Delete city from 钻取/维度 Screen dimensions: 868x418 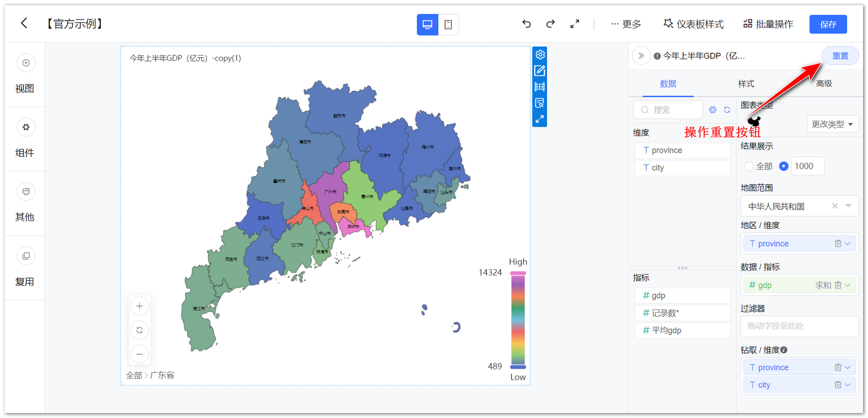[838, 385]
